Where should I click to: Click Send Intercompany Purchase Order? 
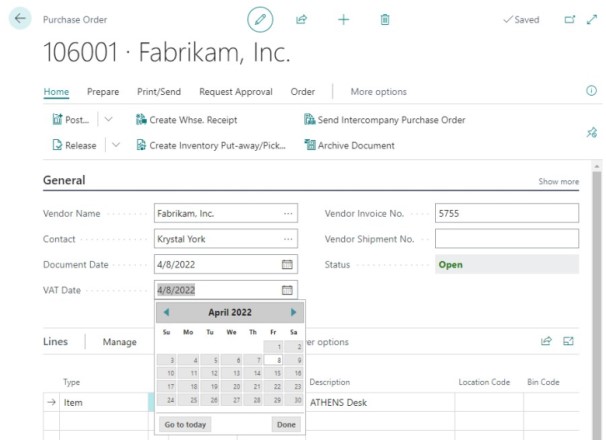click(x=385, y=120)
